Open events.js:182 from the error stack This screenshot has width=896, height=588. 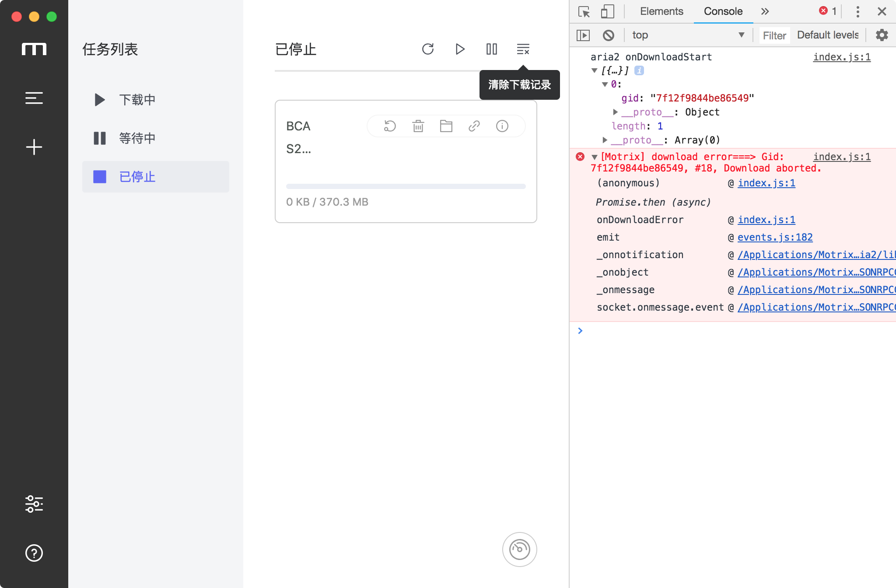pyautogui.click(x=774, y=237)
